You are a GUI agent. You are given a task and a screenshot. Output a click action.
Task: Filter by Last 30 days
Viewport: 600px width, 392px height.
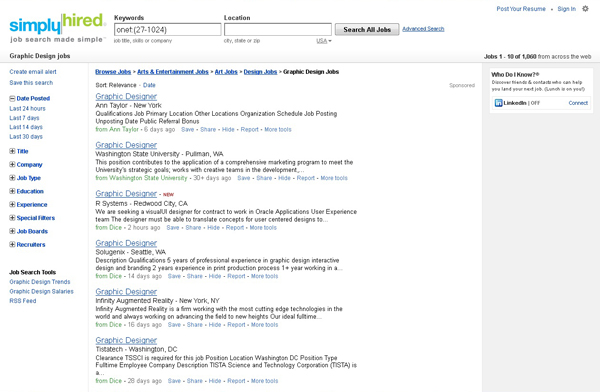pyautogui.click(x=26, y=137)
